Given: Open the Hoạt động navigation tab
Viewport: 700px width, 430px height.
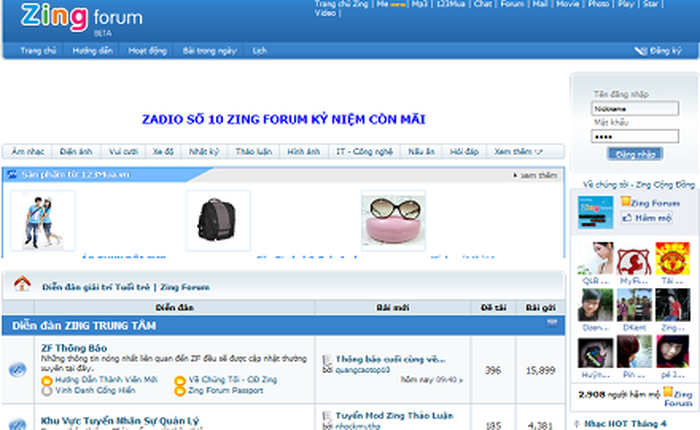Looking at the screenshot, I should 147,51.
